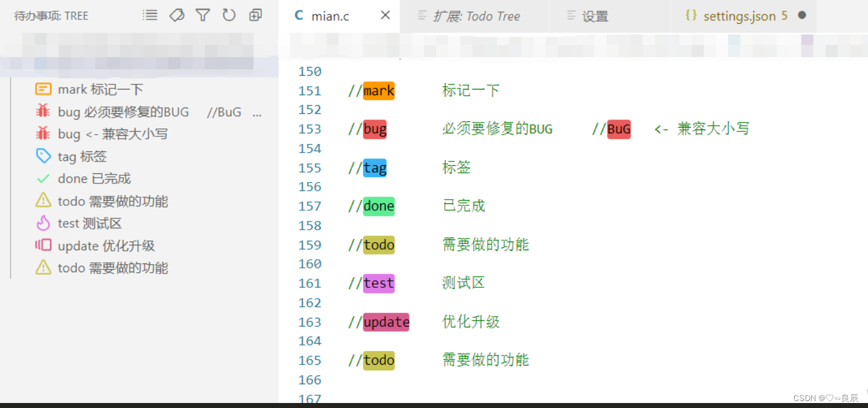The image size is (868, 408).
Task: Open the Todo Tree filter
Action: point(202,15)
